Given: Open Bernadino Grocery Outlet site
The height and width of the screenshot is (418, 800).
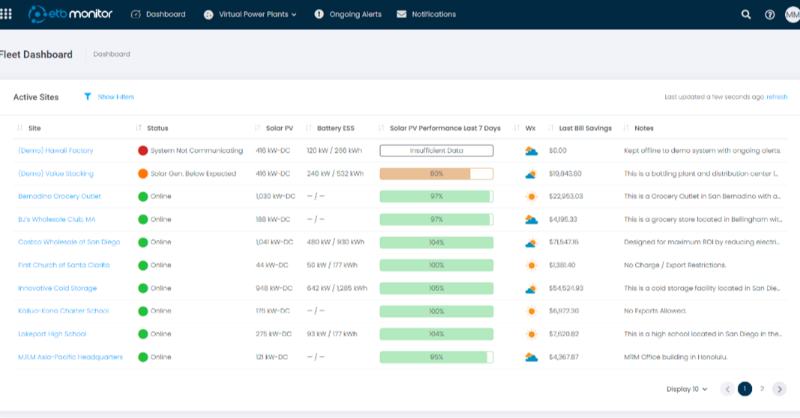Looking at the screenshot, I should click(x=60, y=196).
